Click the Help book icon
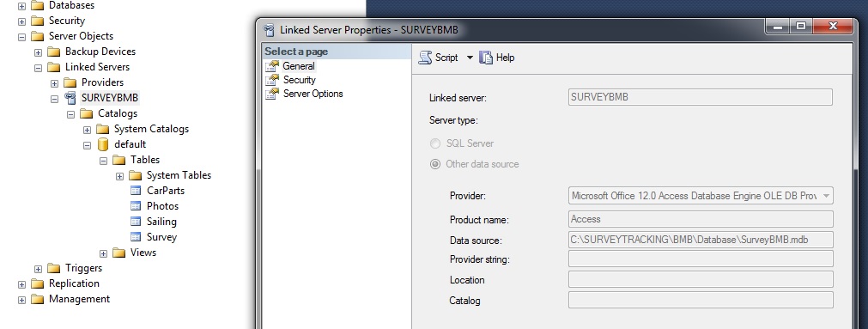Image resolution: width=868 pixels, height=329 pixels. [486, 58]
